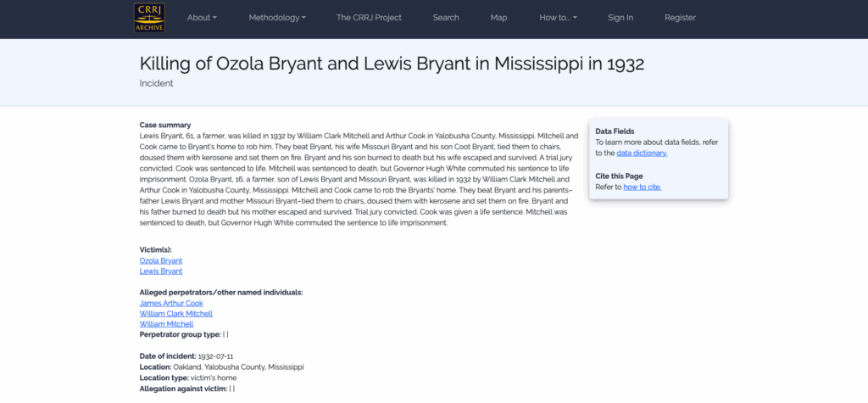Open victim Ozola Bryant's record
Viewport: 868px width, 403px height.
pyautogui.click(x=161, y=260)
